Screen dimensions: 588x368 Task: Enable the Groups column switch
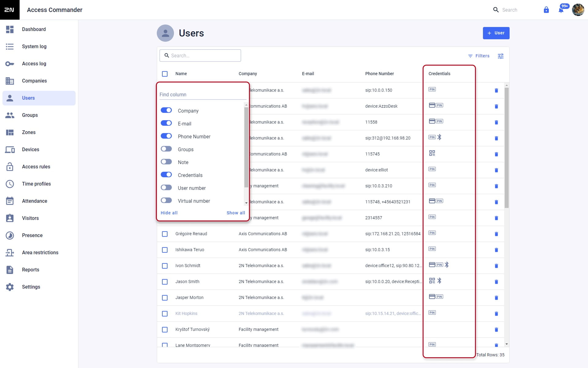tap(166, 149)
